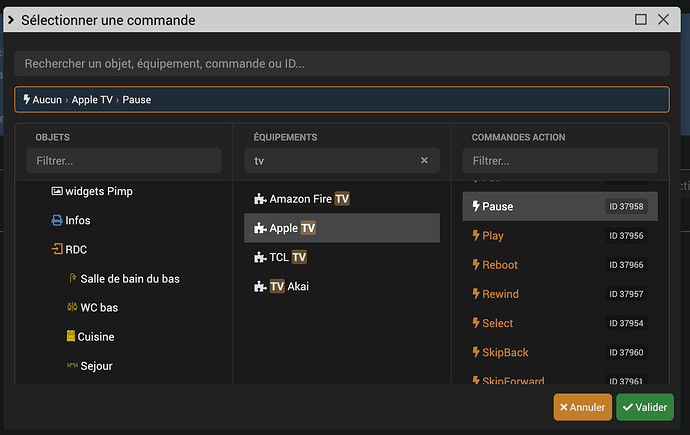Click the lightning icon beside Reboot

click(x=476, y=264)
